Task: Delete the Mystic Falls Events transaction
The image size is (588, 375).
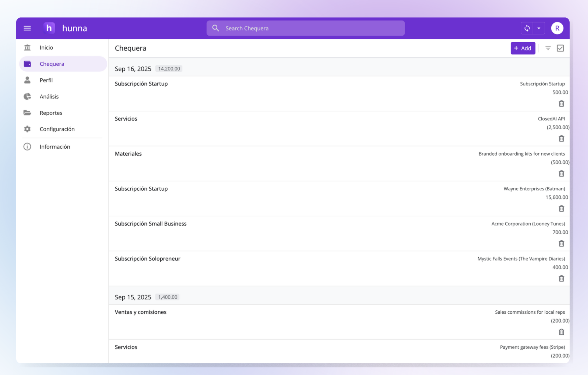Action: click(x=561, y=278)
